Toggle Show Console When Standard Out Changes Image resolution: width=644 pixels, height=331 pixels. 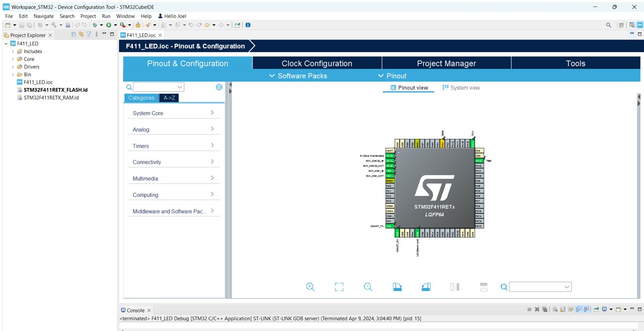coord(578,310)
